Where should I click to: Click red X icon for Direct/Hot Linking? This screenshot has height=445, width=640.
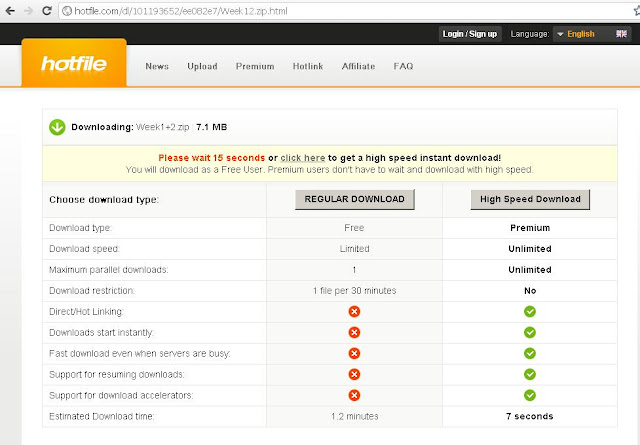point(354,312)
